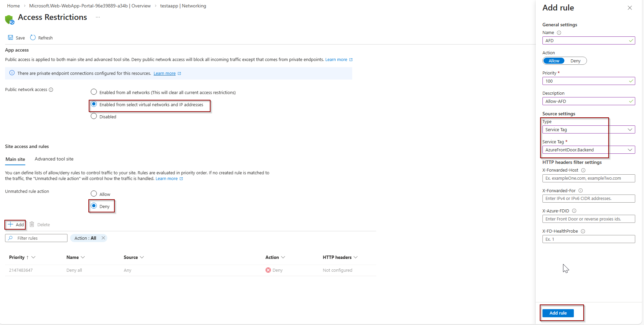This screenshot has width=644, height=325.
Task: Click priority value 2147483647
Action: pos(21,270)
